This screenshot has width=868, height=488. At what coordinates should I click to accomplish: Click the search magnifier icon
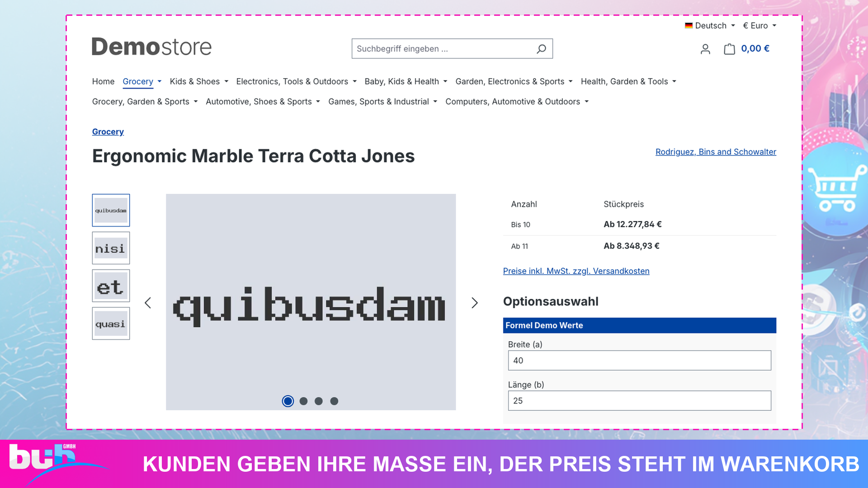pyautogui.click(x=541, y=49)
